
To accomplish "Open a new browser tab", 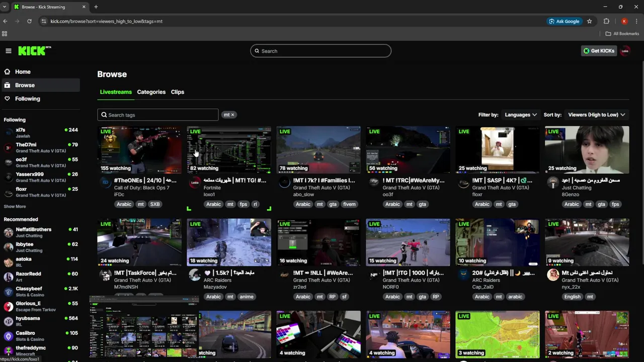I will (96, 7).
